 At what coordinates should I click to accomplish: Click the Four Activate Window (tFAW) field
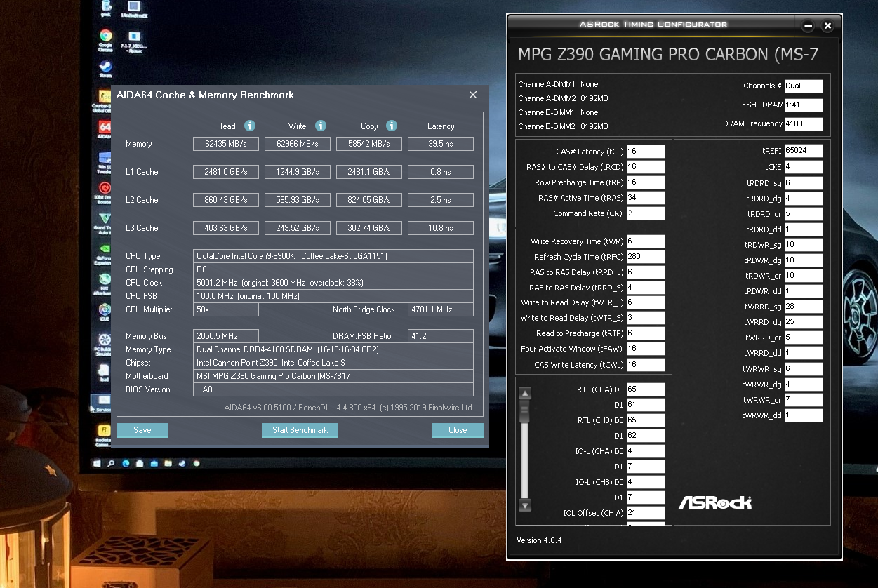pyautogui.click(x=646, y=349)
